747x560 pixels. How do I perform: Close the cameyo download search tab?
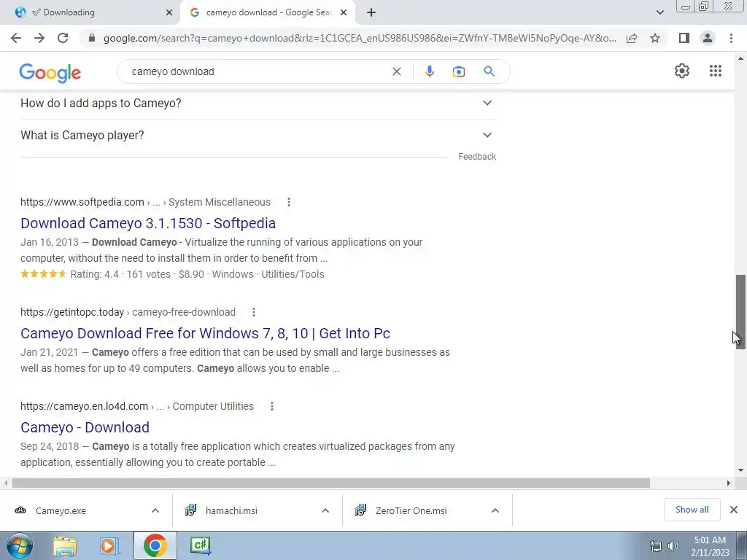pyautogui.click(x=344, y=12)
